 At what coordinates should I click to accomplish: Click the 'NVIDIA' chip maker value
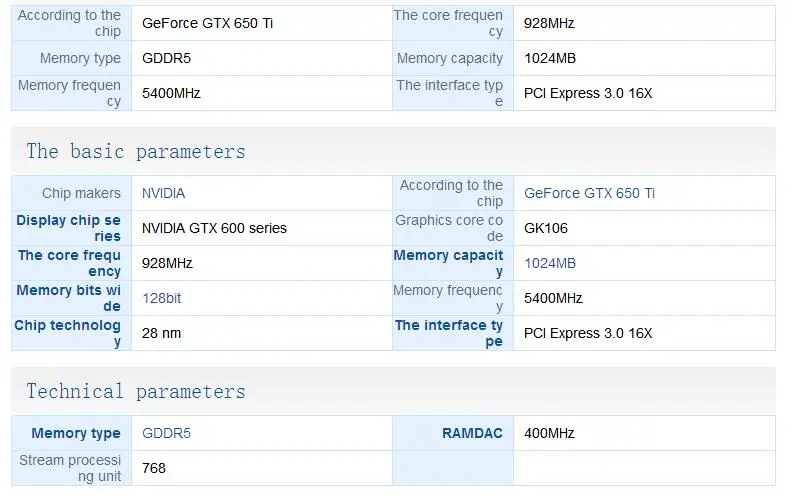tap(163, 193)
